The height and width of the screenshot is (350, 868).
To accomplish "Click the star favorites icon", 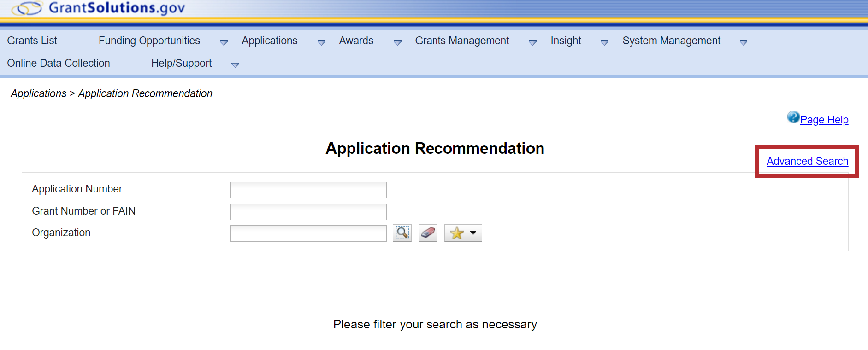I will coord(456,233).
